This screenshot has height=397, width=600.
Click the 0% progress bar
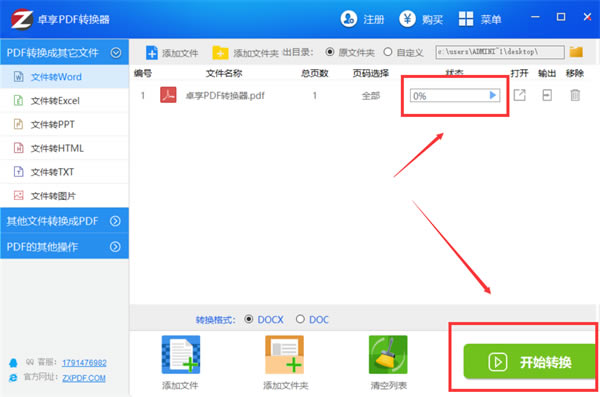(x=455, y=95)
